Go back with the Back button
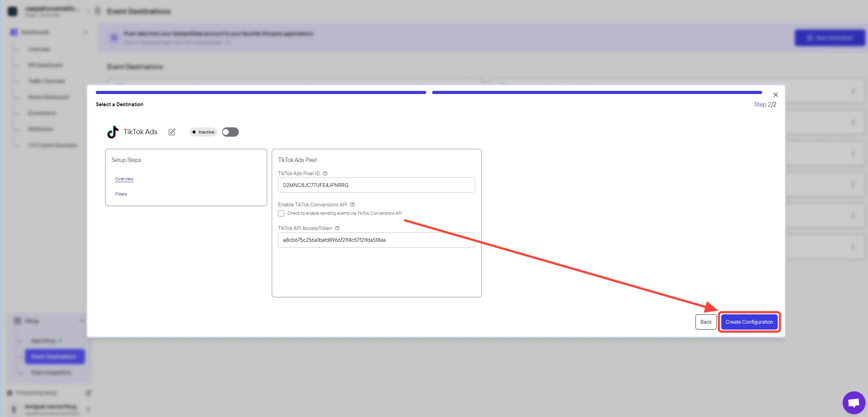 [706, 322]
